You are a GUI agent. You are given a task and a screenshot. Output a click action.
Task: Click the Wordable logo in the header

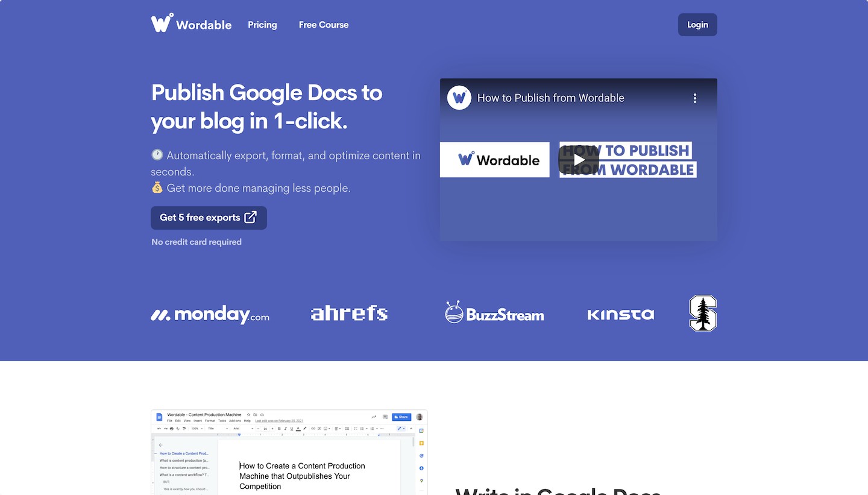(191, 24)
